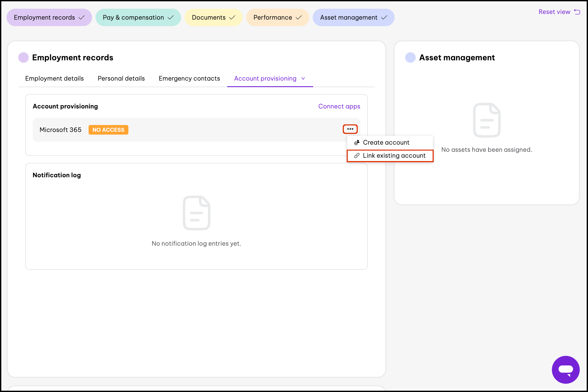This screenshot has height=392, width=588.
Task: Toggle the Asset management filter chip
Action: pos(353,17)
